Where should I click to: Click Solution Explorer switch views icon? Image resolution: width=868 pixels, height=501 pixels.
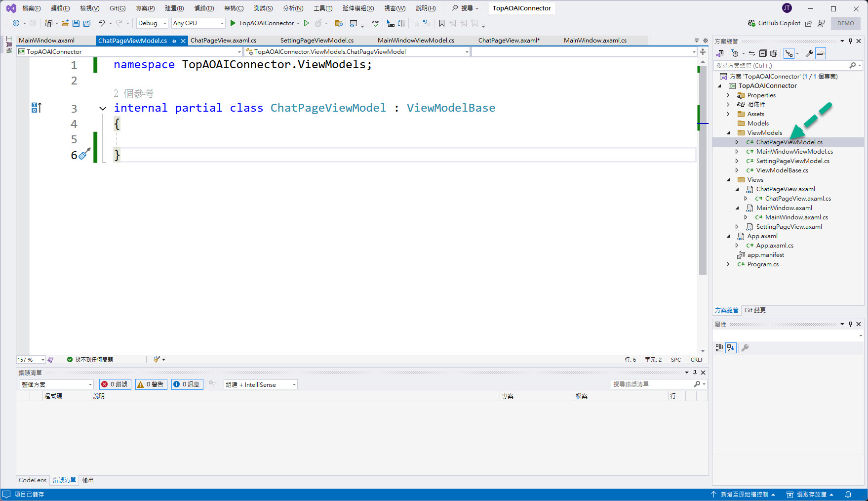click(x=720, y=53)
